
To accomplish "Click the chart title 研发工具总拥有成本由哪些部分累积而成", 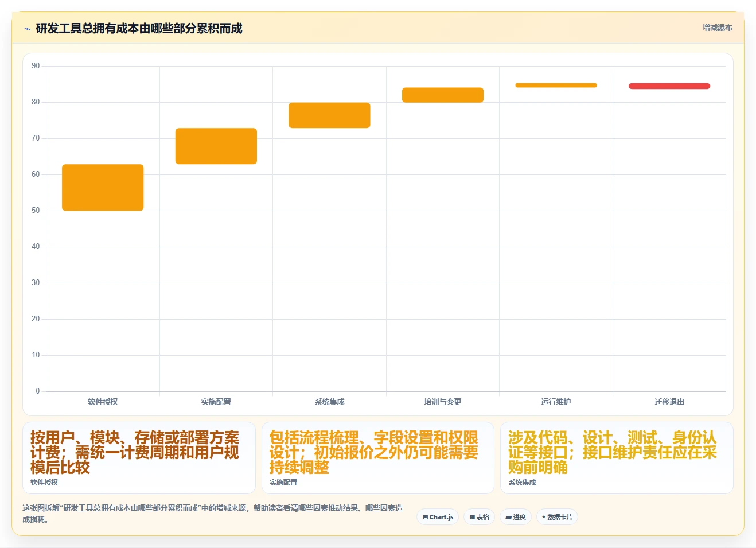I will coord(139,28).
